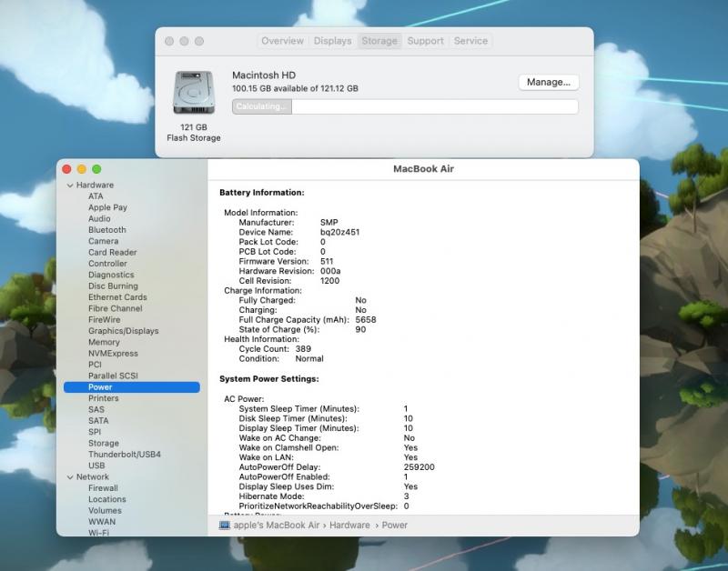Image resolution: width=728 pixels, height=571 pixels.
Task: Select the Storage tab
Action: click(x=379, y=41)
